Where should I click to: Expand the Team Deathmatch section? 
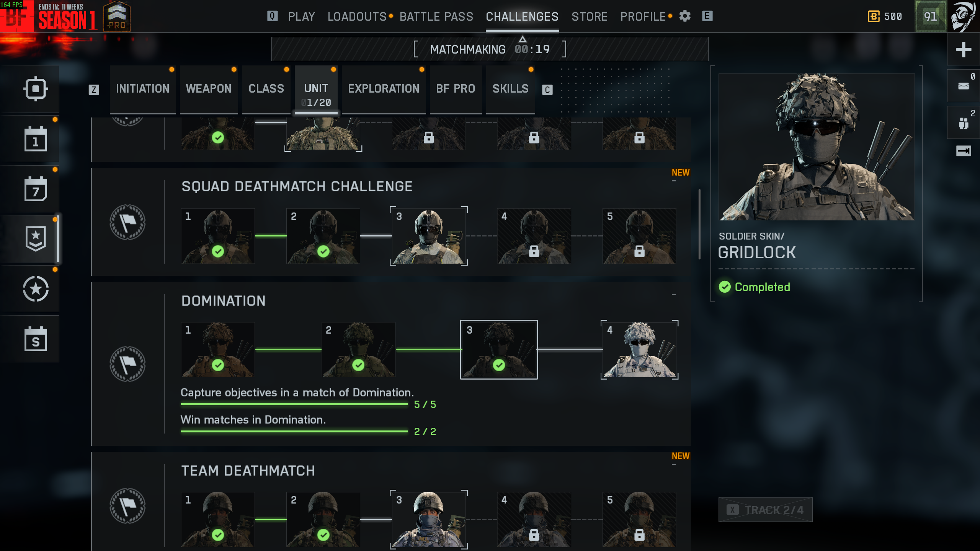(674, 465)
